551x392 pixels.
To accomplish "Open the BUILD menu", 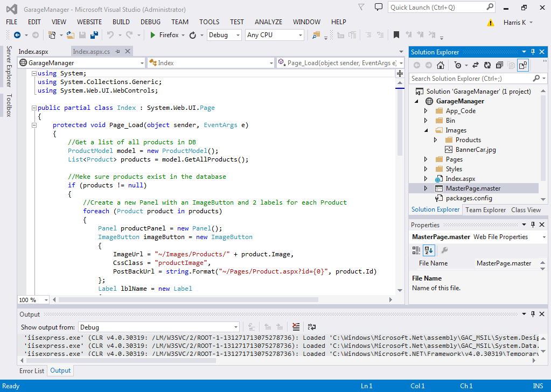I will [121, 22].
